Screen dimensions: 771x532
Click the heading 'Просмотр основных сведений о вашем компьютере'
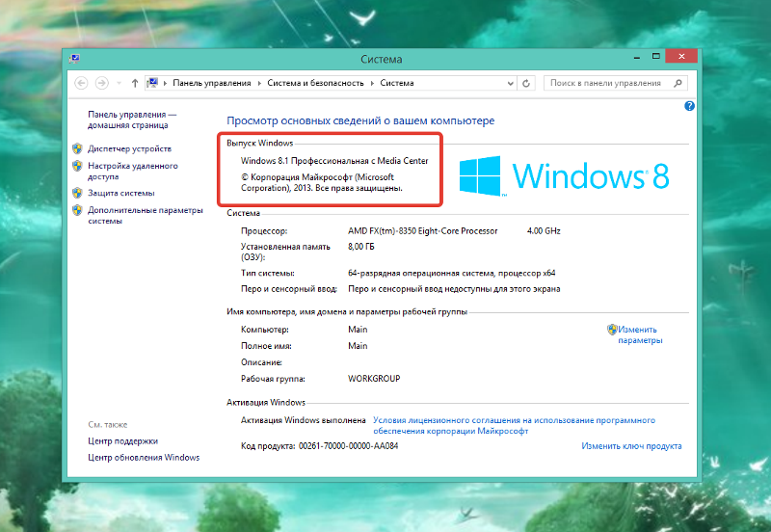(x=360, y=121)
